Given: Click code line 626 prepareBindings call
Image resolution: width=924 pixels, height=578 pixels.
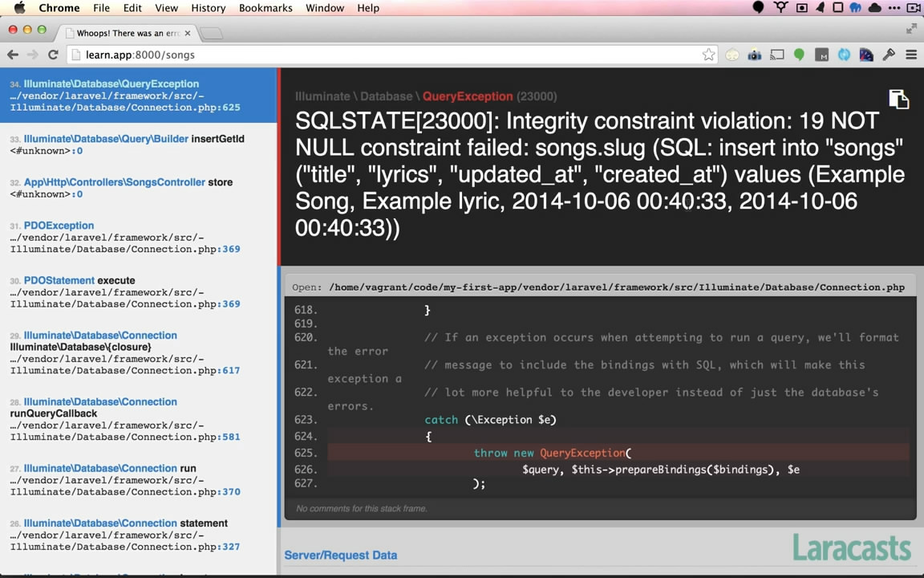Looking at the screenshot, I should coord(661,470).
